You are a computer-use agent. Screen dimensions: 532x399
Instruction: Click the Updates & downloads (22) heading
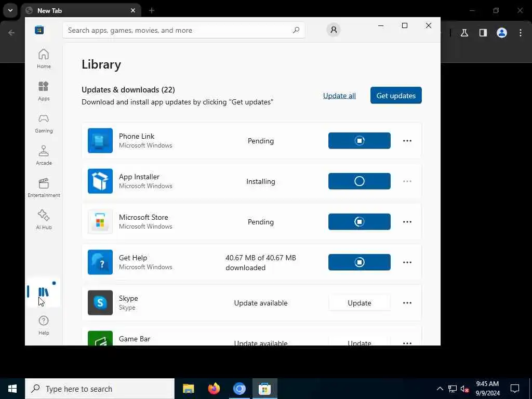click(x=128, y=89)
